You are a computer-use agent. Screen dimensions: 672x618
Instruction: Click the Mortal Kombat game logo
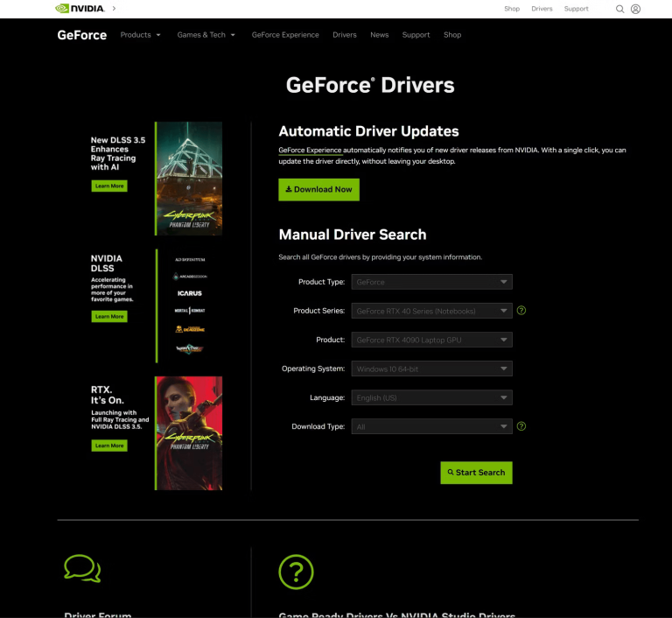click(x=189, y=311)
